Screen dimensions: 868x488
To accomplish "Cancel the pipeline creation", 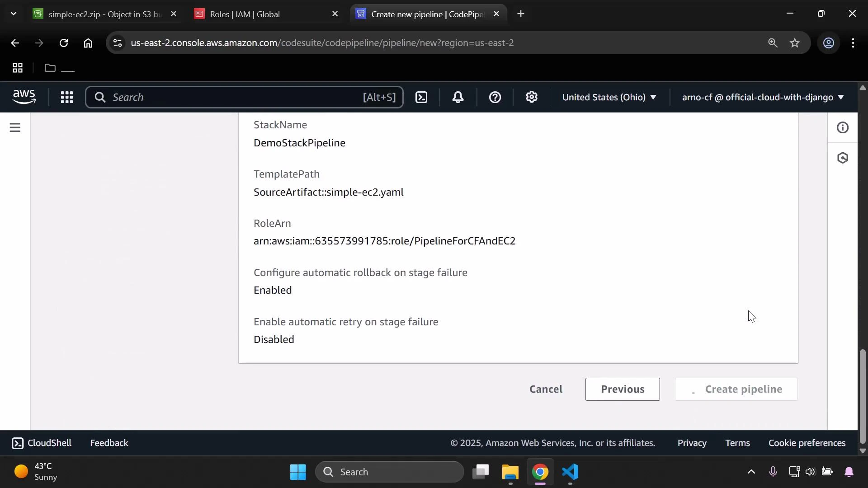I will 546,389.
